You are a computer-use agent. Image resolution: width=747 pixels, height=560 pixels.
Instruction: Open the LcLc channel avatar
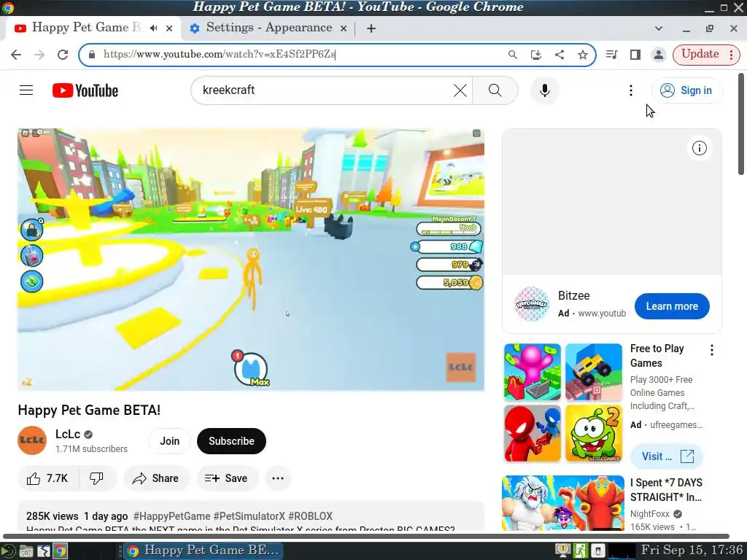coord(32,440)
